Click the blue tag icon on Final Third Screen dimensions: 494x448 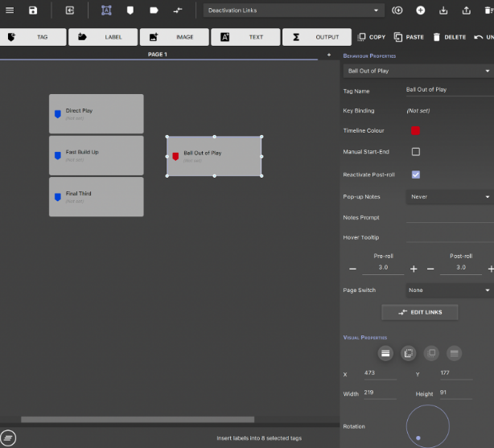click(58, 197)
